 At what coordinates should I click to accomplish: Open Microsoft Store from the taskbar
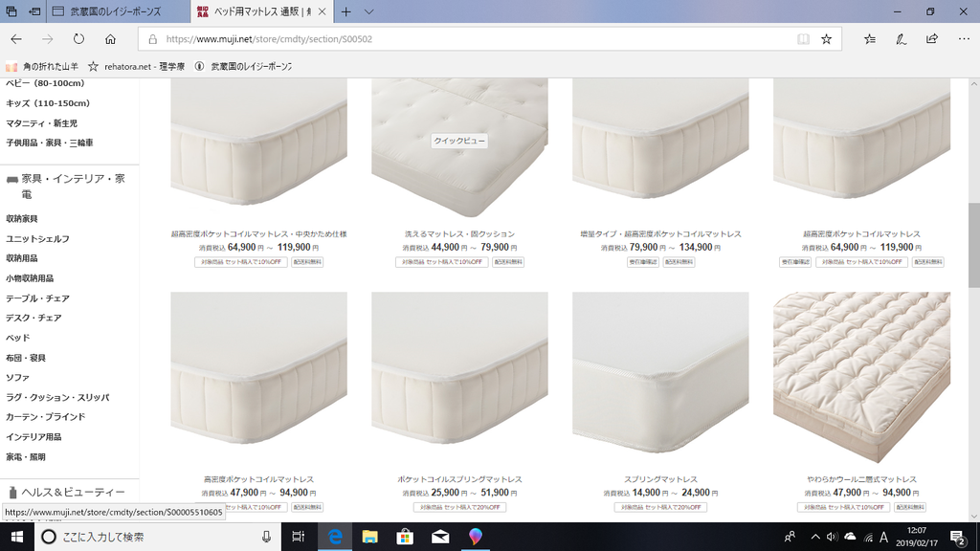405,537
